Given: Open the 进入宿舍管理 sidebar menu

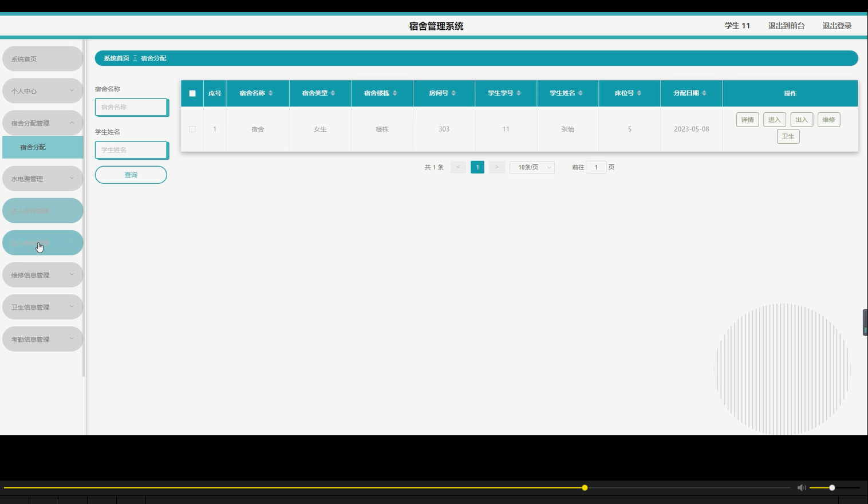Looking at the screenshot, I should tap(42, 211).
